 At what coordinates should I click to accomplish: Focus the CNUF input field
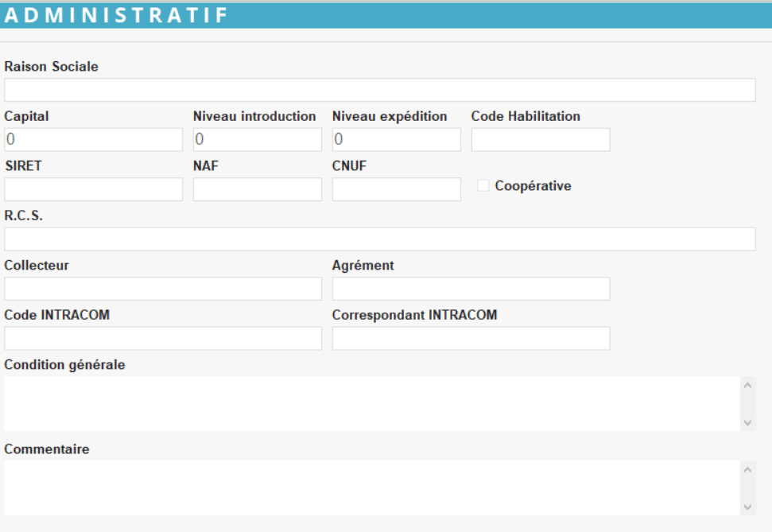[397, 189]
